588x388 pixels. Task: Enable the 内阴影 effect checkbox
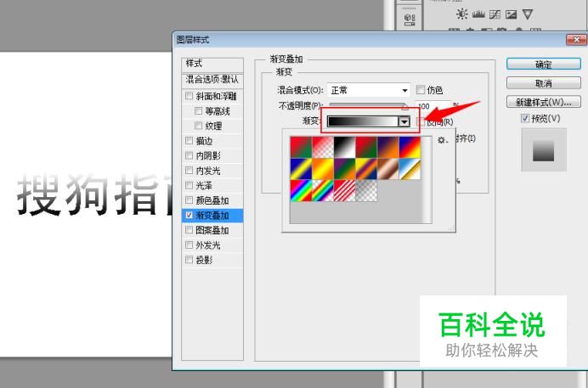(x=189, y=155)
